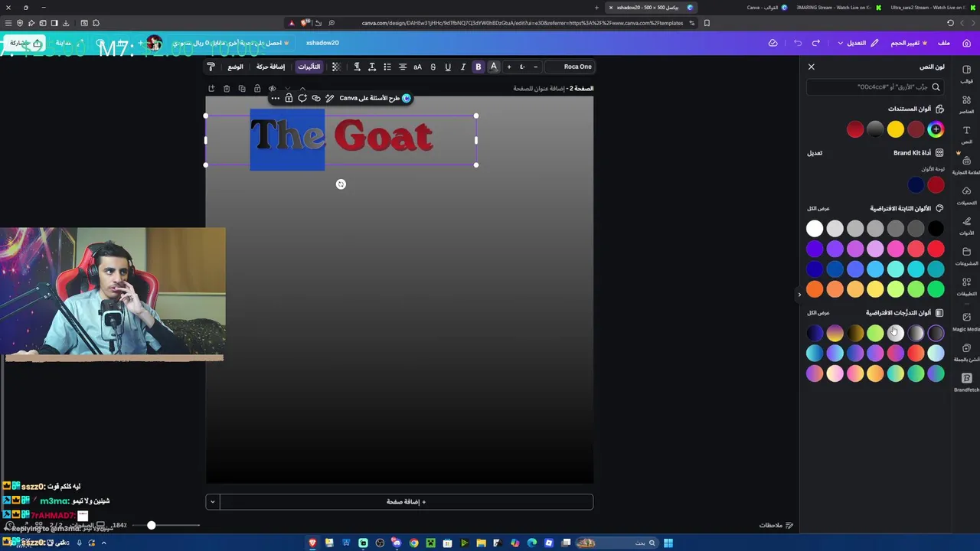This screenshot has width=980, height=551.
Task: Open Brandfetch in the sidebar
Action: (x=966, y=383)
